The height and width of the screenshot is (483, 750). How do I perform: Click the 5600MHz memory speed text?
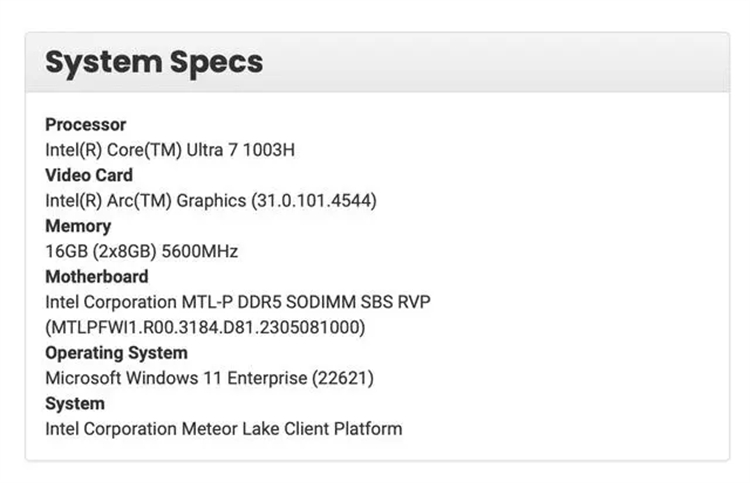click(199, 252)
